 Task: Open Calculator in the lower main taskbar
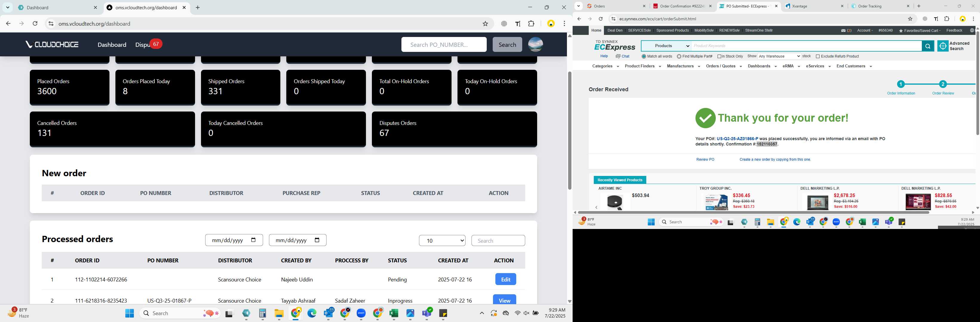pos(262,313)
